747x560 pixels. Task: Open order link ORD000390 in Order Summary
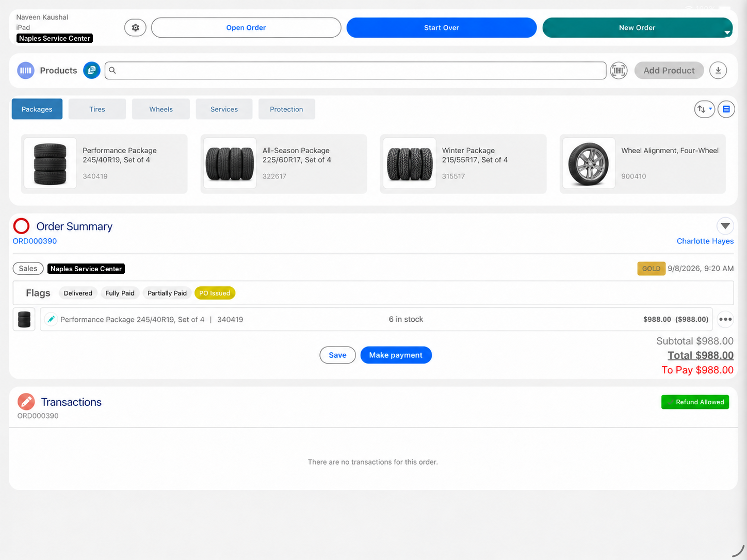coord(35,241)
